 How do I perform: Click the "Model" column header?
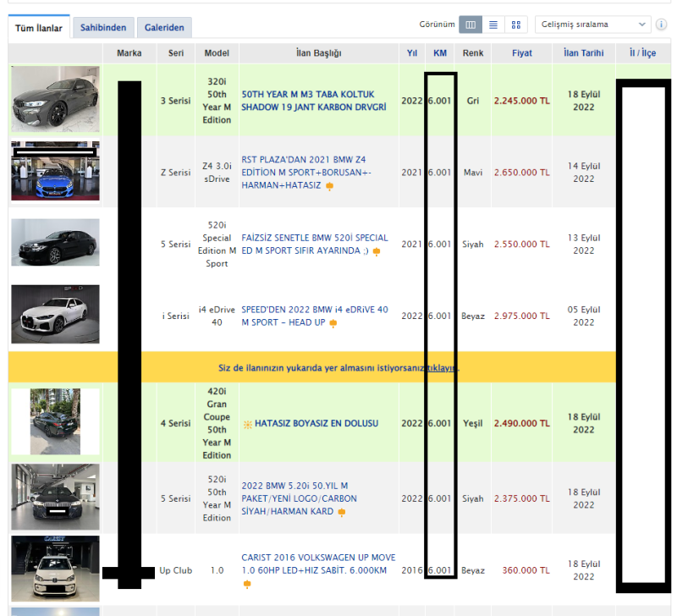point(217,53)
